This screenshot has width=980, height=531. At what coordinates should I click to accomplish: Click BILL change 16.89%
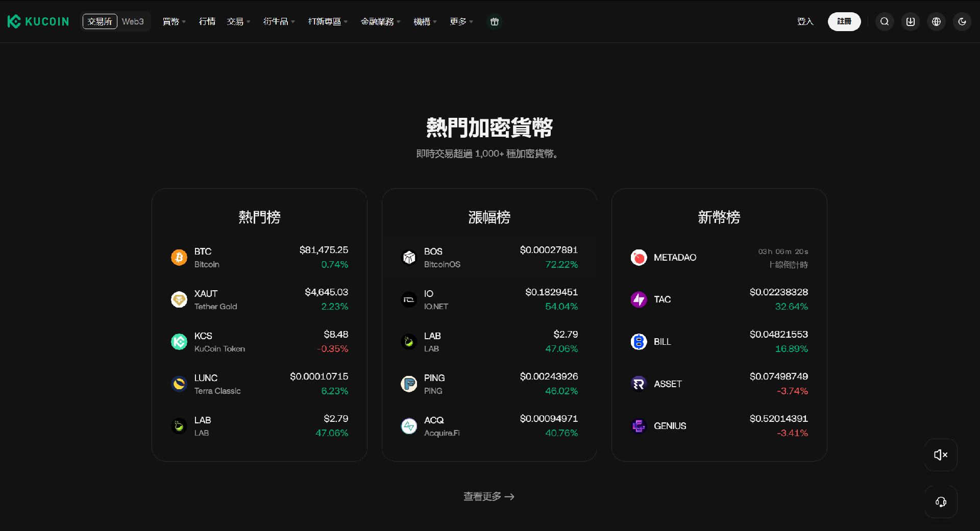[792, 349]
